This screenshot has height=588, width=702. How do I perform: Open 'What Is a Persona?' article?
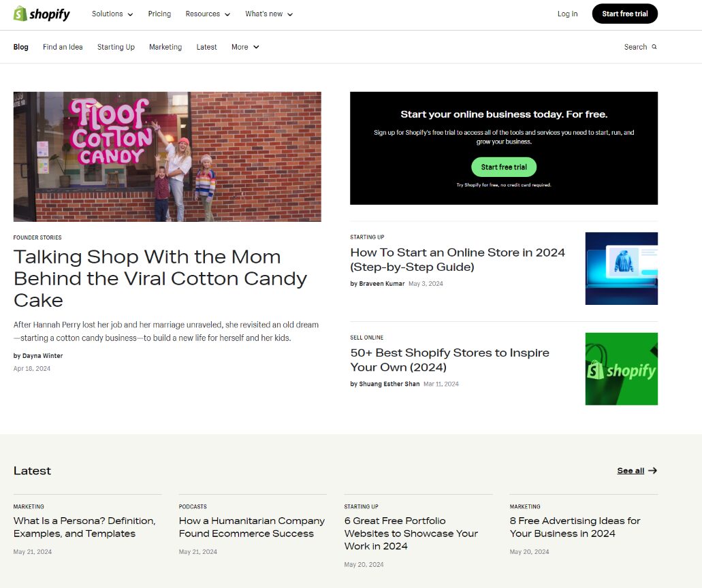click(x=84, y=527)
